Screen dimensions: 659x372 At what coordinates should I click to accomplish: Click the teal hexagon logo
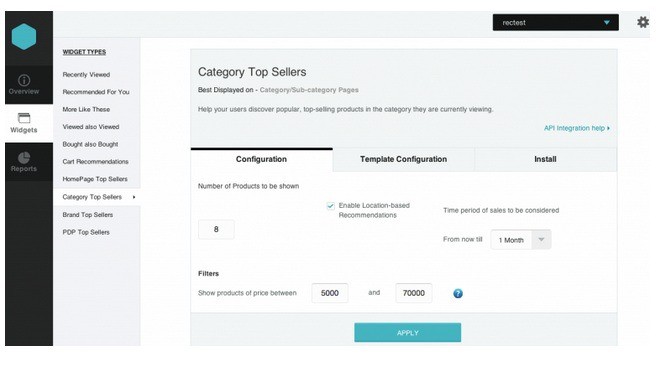(x=24, y=37)
